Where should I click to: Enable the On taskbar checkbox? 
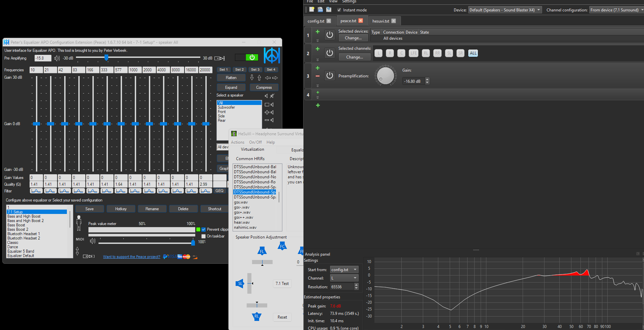coord(203,236)
